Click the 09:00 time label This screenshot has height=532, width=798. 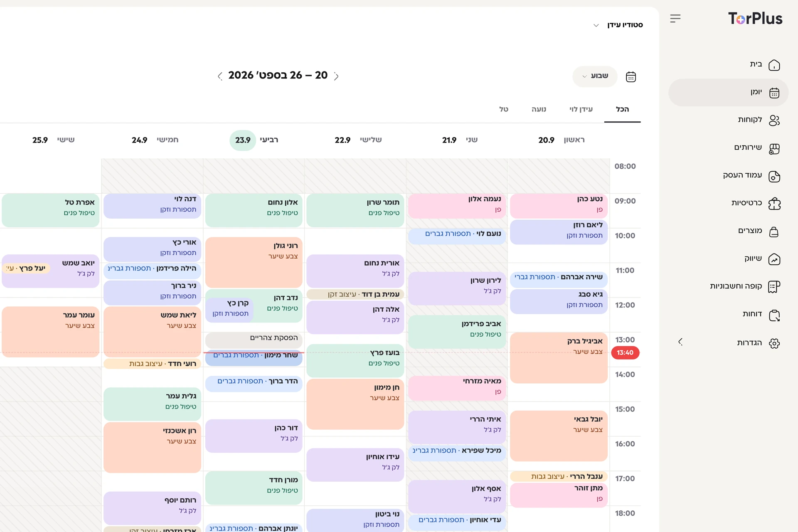click(625, 201)
